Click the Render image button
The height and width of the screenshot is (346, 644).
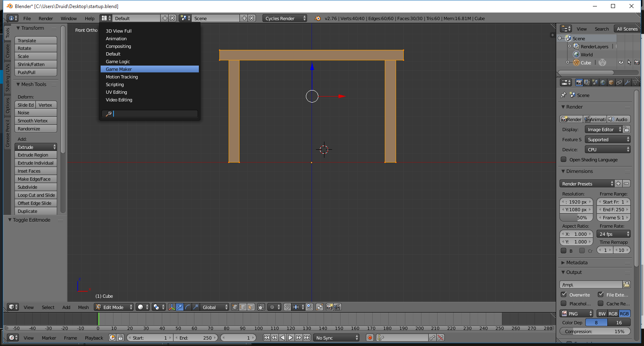[x=571, y=119]
